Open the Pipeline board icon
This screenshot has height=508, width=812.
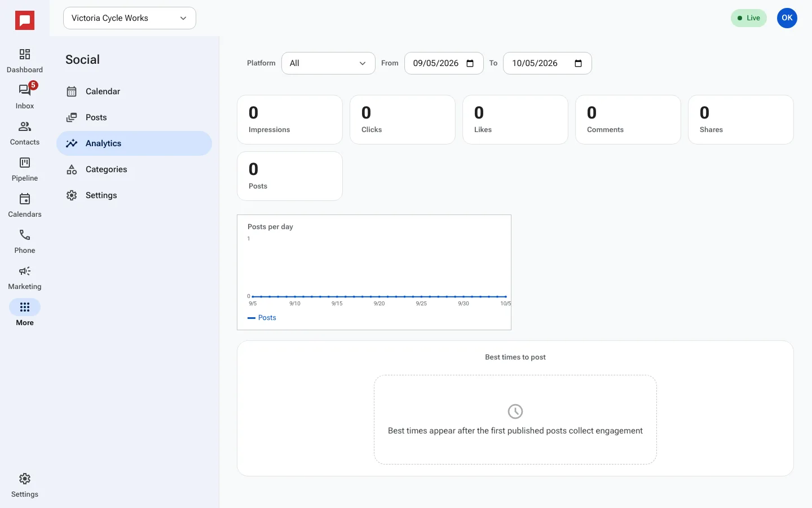(25, 163)
